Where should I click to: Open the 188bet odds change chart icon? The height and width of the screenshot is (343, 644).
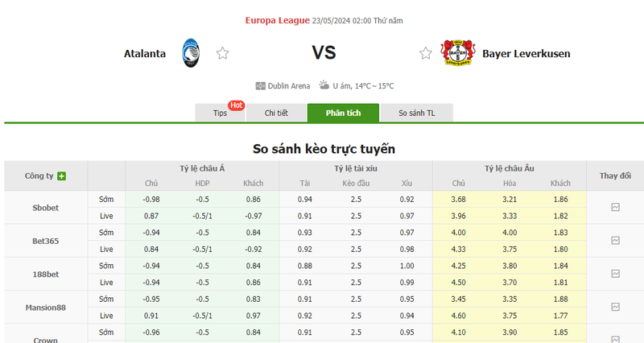pyautogui.click(x=615, y=274)
